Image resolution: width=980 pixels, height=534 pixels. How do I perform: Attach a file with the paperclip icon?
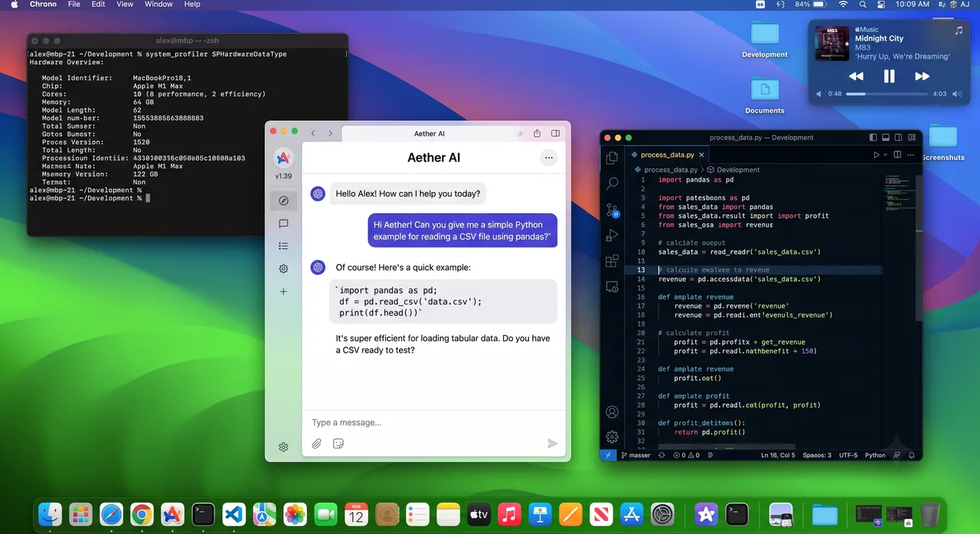(x=316, y=443)
